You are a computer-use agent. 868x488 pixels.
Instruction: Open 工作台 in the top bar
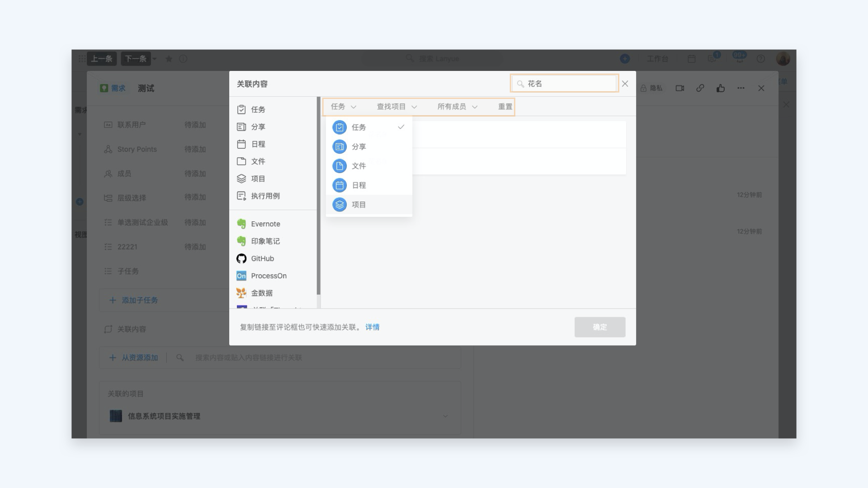(x=657, y=59)
